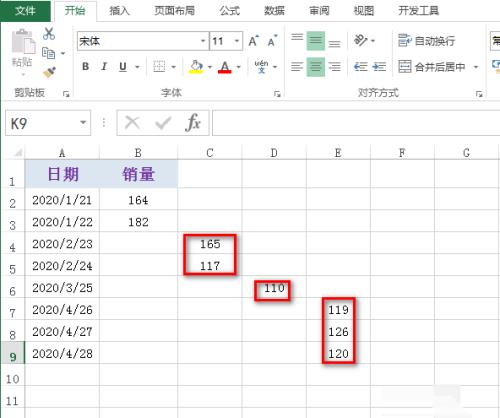Align text left
This screenshot has height=418, width=500.
pos(297,67)
